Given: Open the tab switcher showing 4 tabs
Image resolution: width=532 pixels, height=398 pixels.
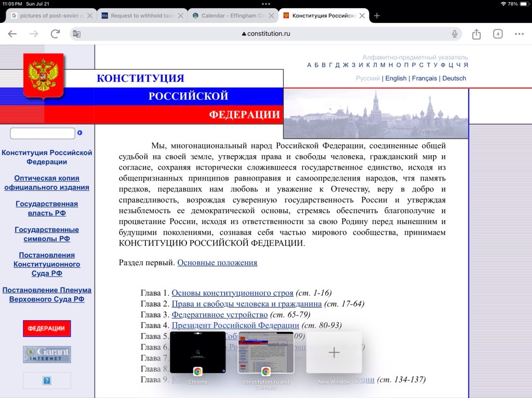Looking at the screenshot, I should pos(498,34).
